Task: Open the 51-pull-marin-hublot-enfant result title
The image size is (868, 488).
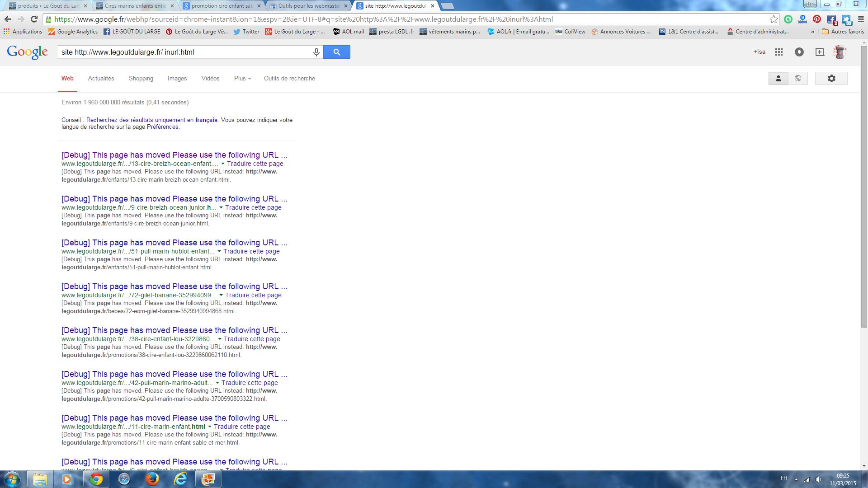Action: [x=175, y=243]
